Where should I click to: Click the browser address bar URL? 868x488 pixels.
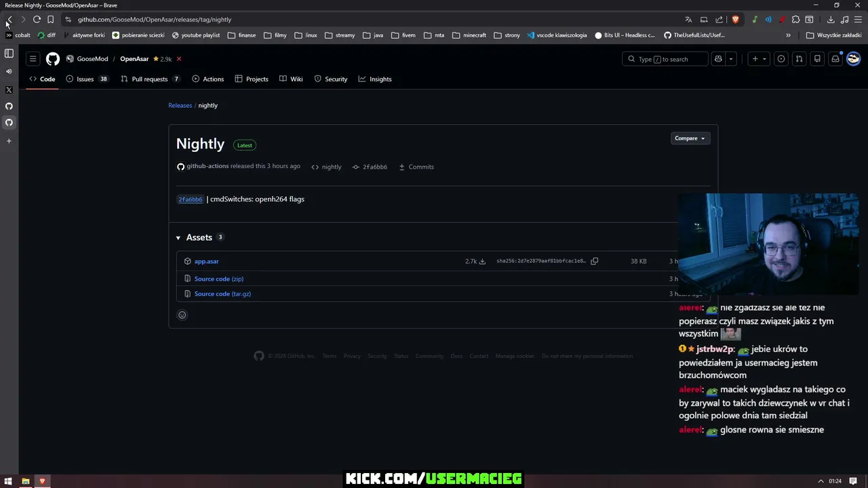pyautogui.click(x=155, y=20)
